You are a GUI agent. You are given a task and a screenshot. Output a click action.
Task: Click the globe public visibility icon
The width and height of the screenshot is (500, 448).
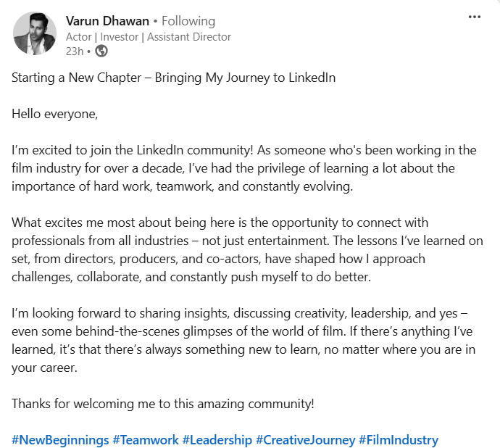101,51
